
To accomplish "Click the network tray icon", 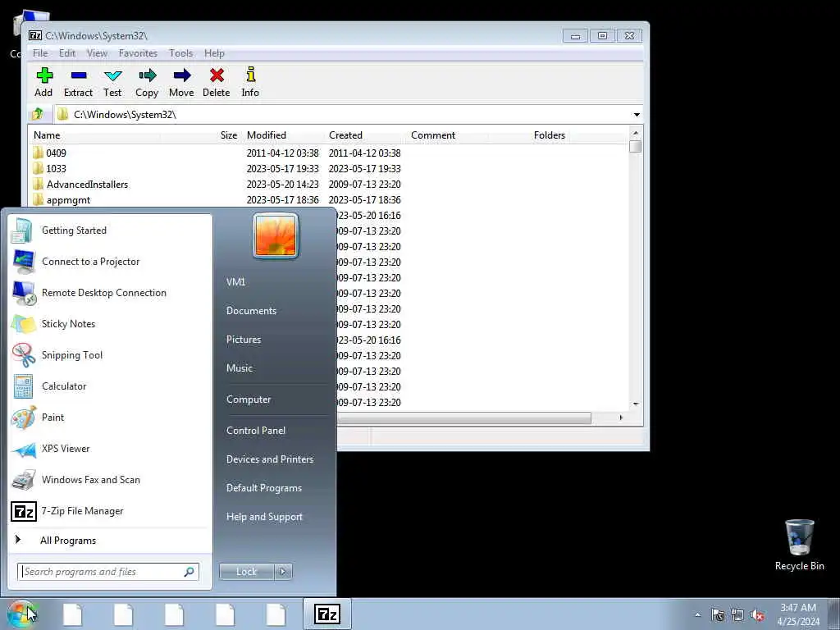I will click(x=737, y=615).
